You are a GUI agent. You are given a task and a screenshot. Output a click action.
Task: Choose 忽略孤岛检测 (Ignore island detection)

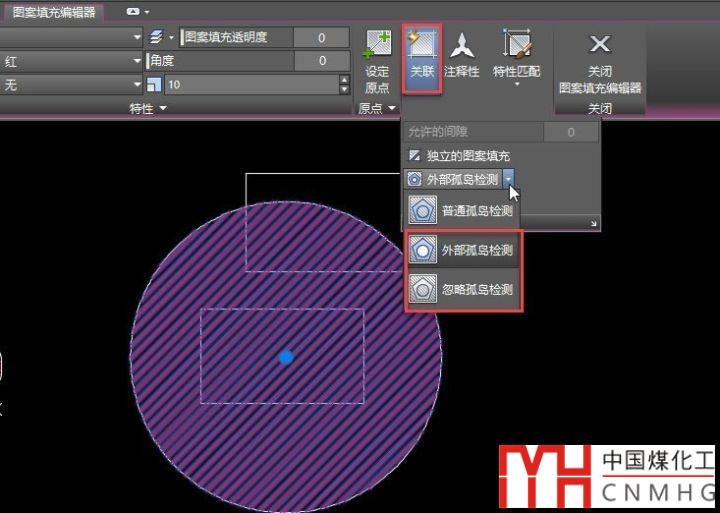pos(463,290)
